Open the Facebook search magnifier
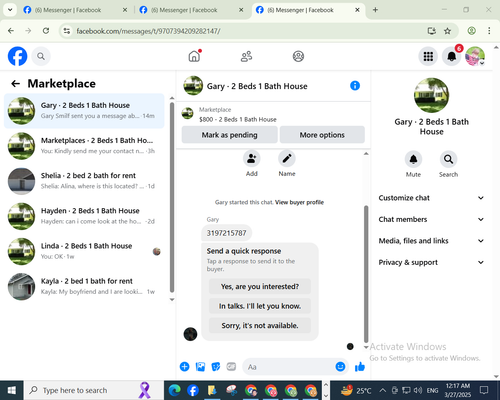The image size is (500, 400). 41,56
